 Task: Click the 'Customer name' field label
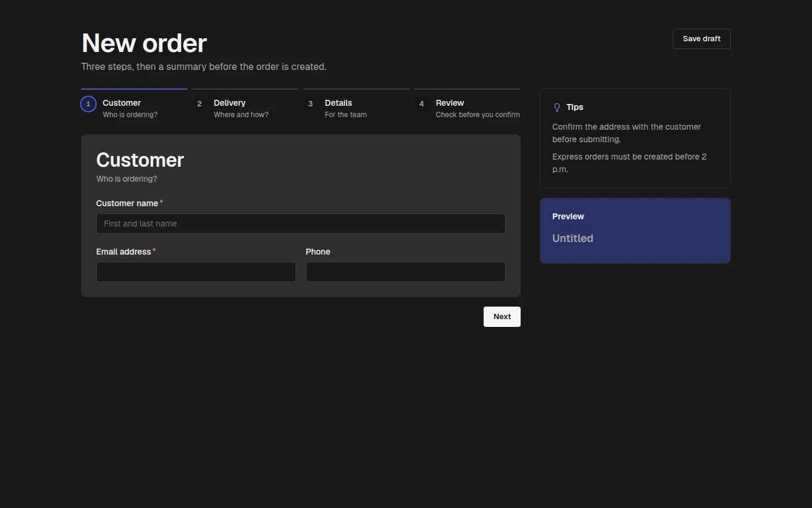tap(127, 203)
